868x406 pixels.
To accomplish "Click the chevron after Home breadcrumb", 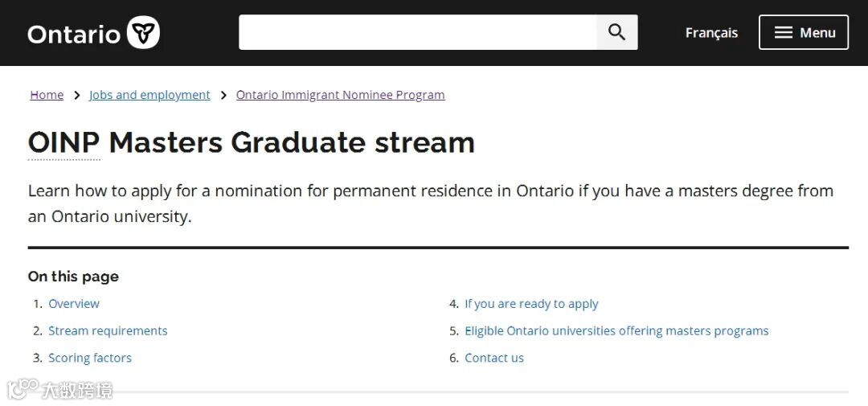I will pyautogui.click(x=76, y=95).
